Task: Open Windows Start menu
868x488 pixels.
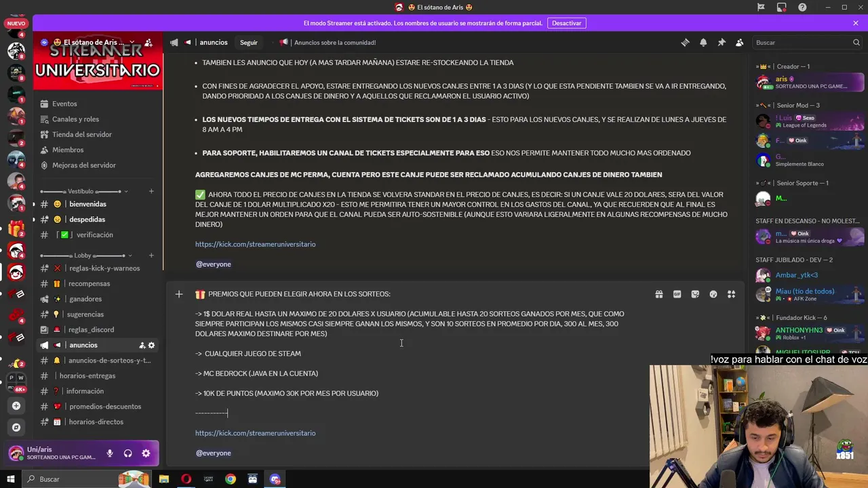Action: coord(11,479)
